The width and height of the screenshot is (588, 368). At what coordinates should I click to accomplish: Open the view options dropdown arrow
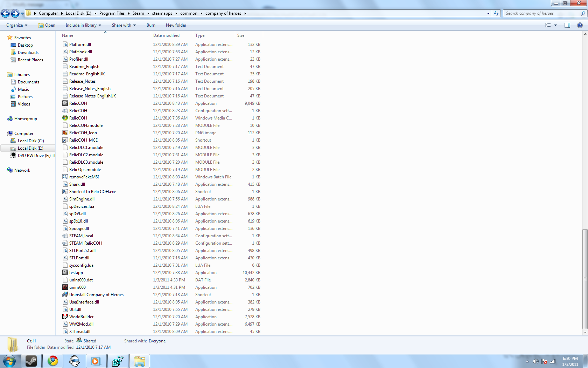point(555,25)
